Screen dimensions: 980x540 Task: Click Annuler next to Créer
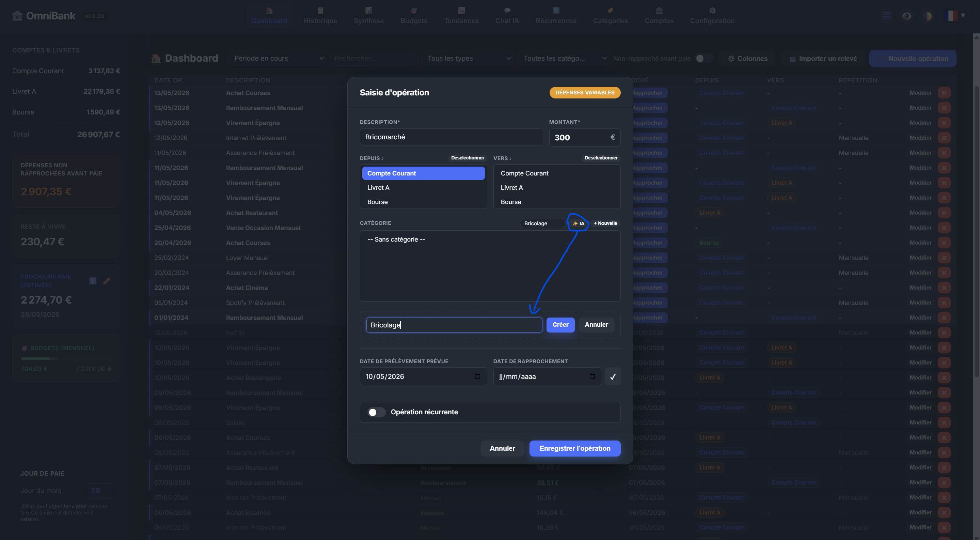tap(596, 325)
